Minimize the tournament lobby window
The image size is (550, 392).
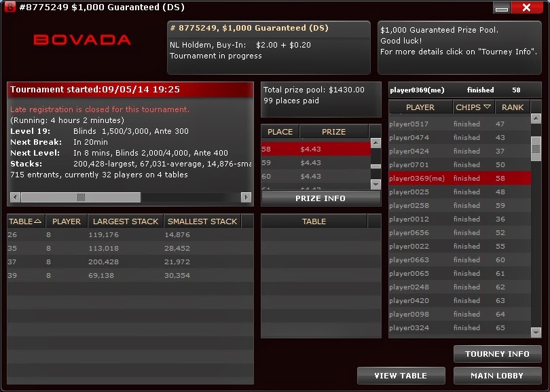click(x=502, y=7)
